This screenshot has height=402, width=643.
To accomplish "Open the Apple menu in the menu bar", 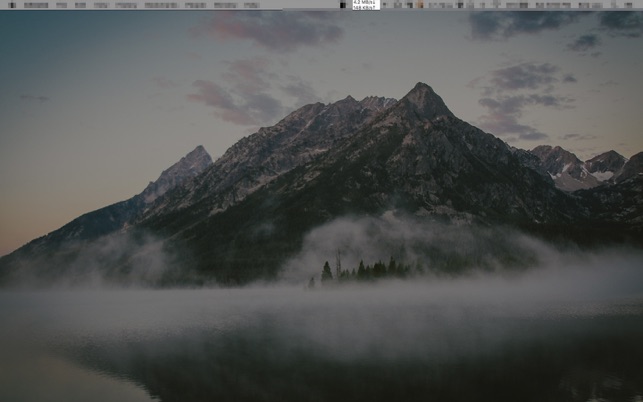I will tap(12, 5).
